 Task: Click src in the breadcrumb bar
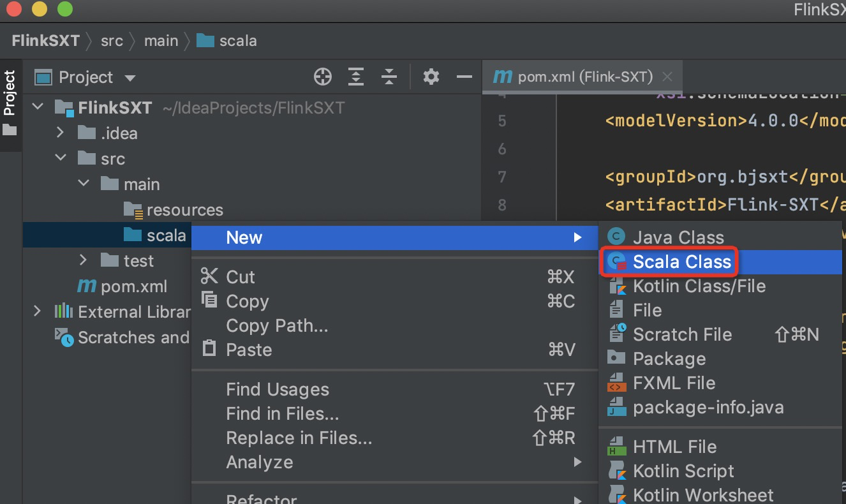point(112,41)
